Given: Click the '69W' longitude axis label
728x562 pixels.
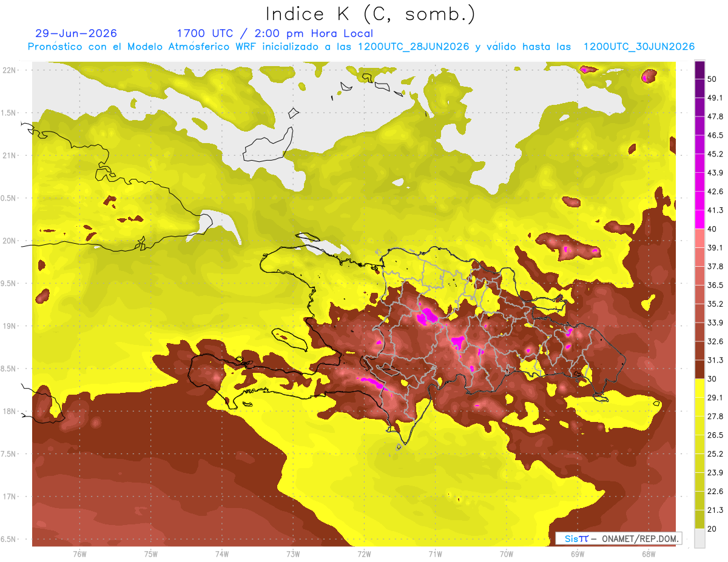Looking at the screenshot, I should [578, 554].
